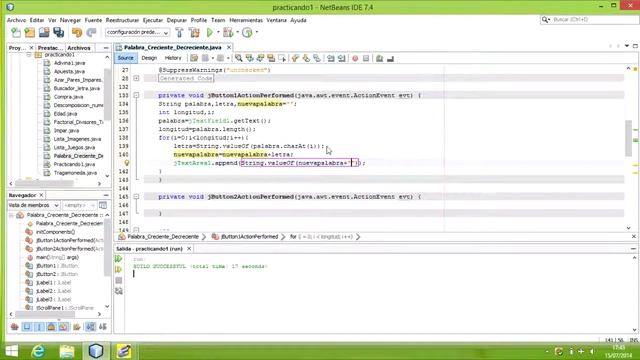Image resolution: width=640 pixels, height=360 pixels.
Task: Switch to the Archivos panel tab
Action: tap(79, 48)
